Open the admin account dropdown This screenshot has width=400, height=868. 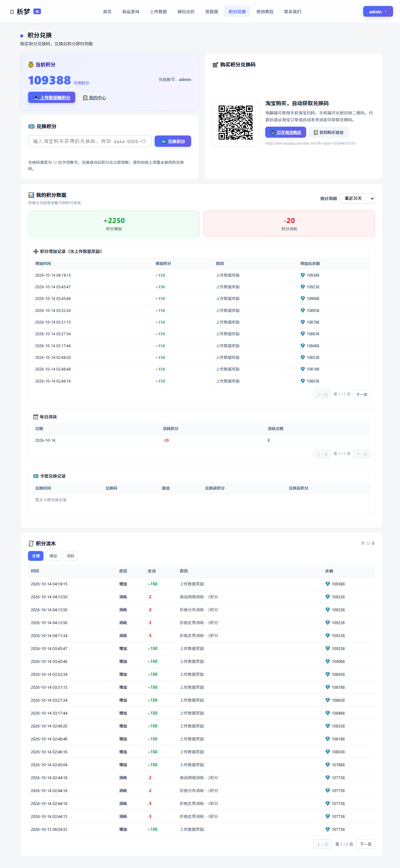(x=378, y=11)
